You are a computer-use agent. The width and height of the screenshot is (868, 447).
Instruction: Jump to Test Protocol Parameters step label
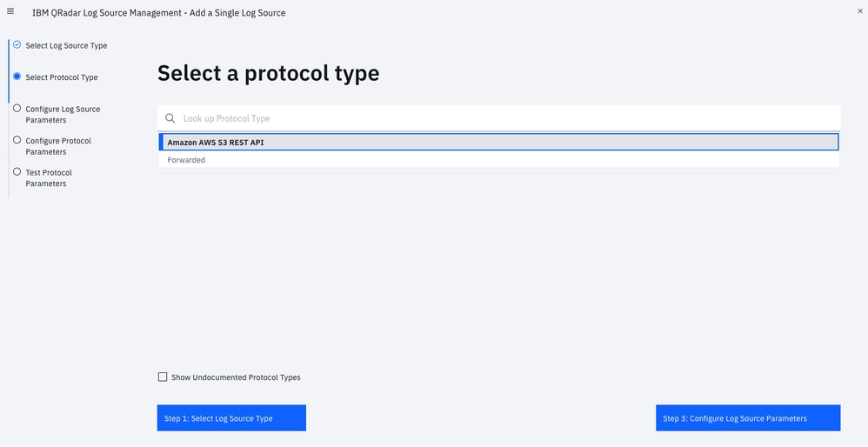[x=49, y=177]
